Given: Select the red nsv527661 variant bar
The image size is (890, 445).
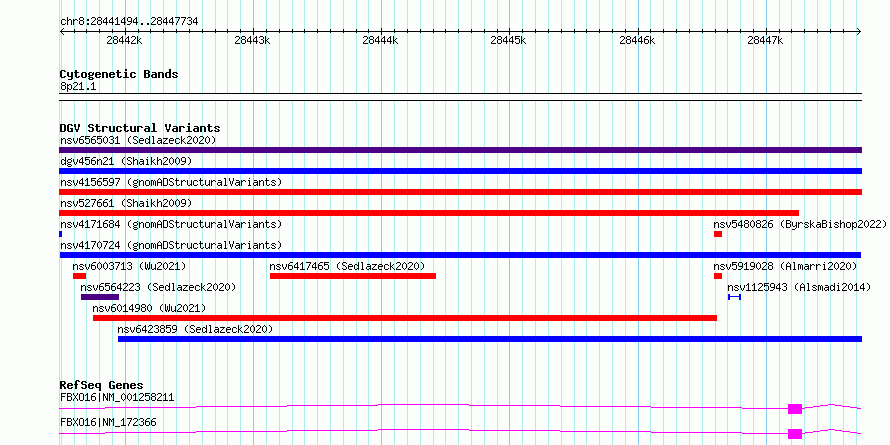Looking at the screenshot, I should 429,213.
